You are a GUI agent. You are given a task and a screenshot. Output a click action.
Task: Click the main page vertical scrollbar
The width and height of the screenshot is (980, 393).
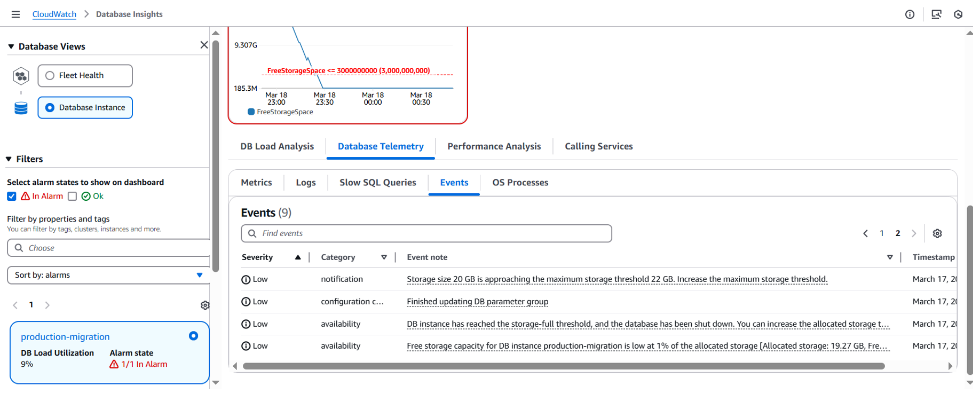(970, 289)
